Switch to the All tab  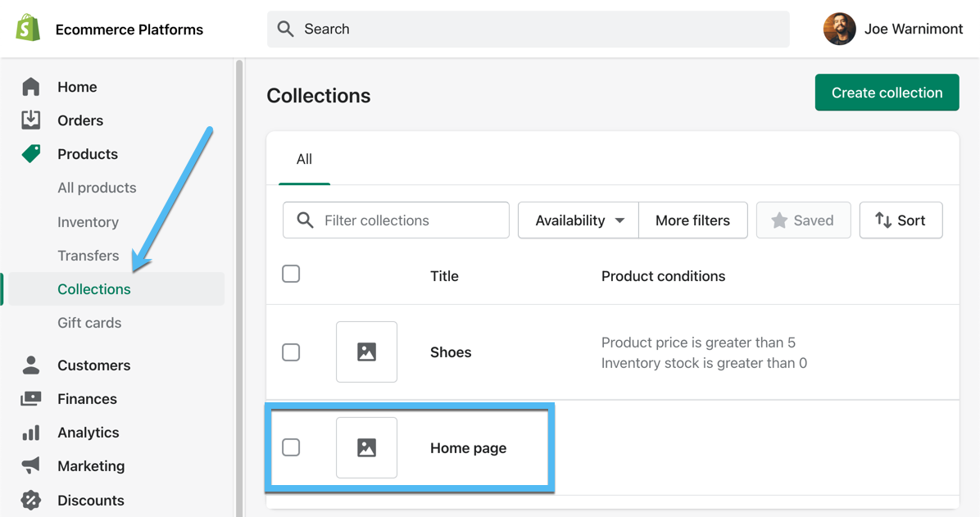[304, 160]
